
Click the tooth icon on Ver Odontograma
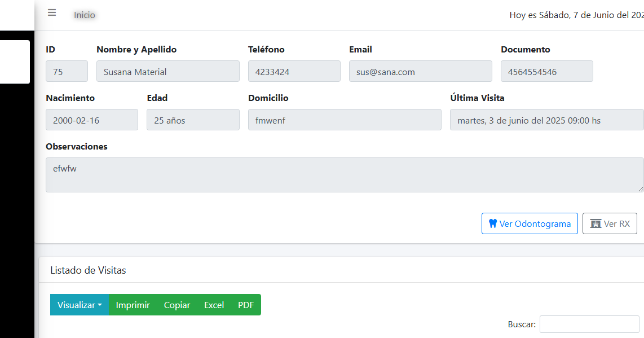[492, 223]
